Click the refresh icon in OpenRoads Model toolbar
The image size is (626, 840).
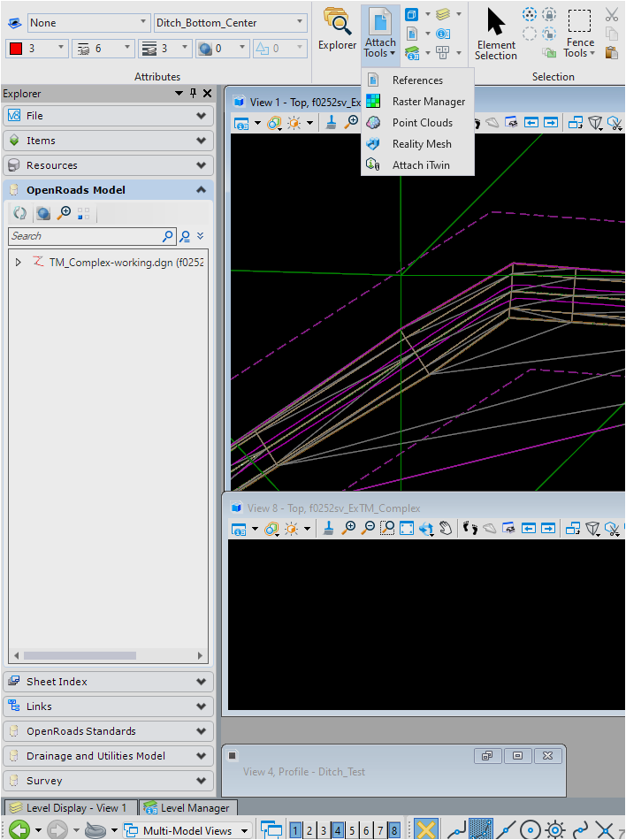(20, 213)
